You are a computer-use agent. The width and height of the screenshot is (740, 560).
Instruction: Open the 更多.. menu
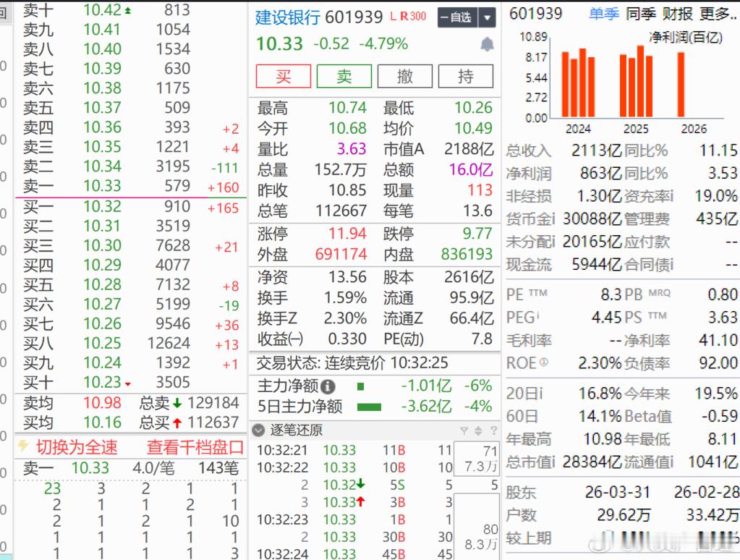718,14
